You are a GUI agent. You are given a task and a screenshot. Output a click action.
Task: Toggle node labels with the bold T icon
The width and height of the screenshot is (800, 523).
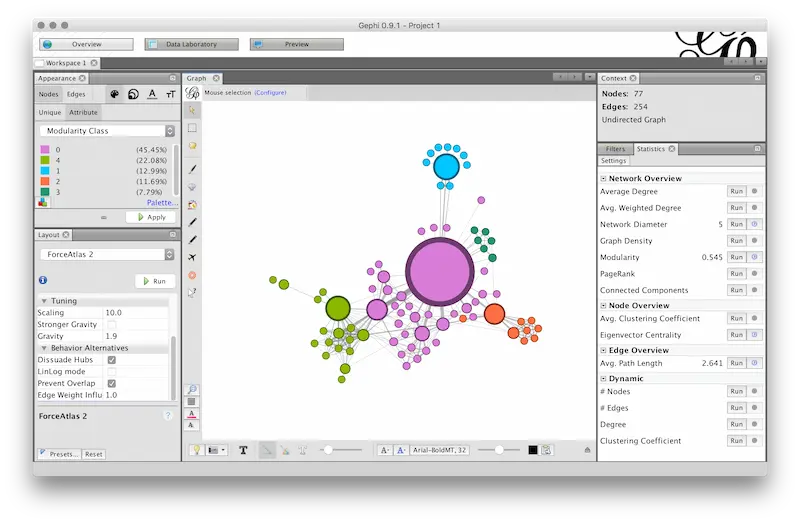(243, 450)
